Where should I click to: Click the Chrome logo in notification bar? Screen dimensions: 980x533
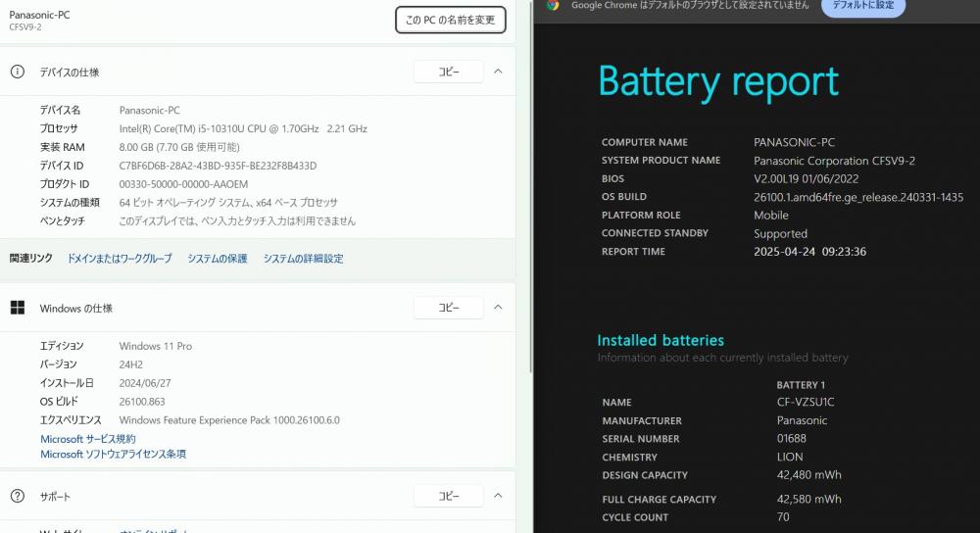click(x=553, y=5)
